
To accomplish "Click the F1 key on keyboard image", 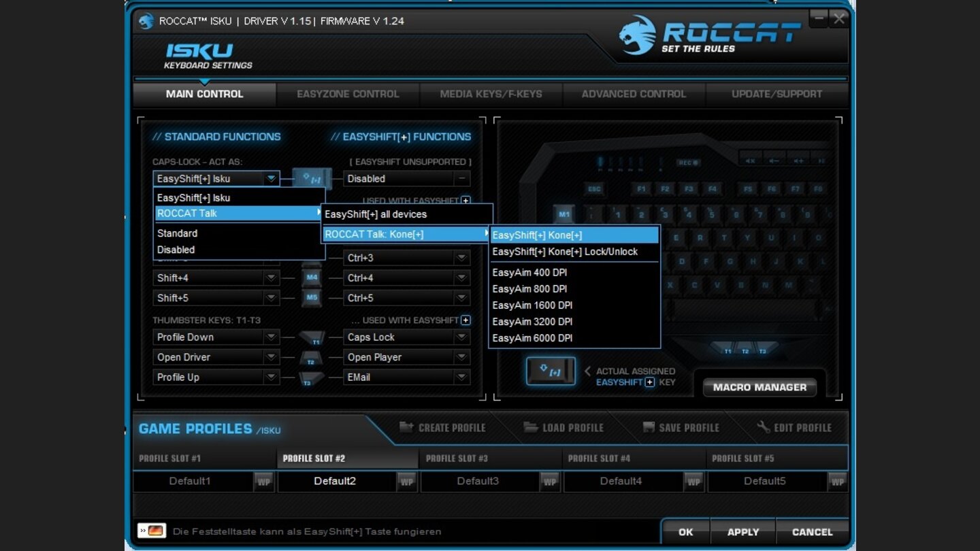I will [641, 188].
